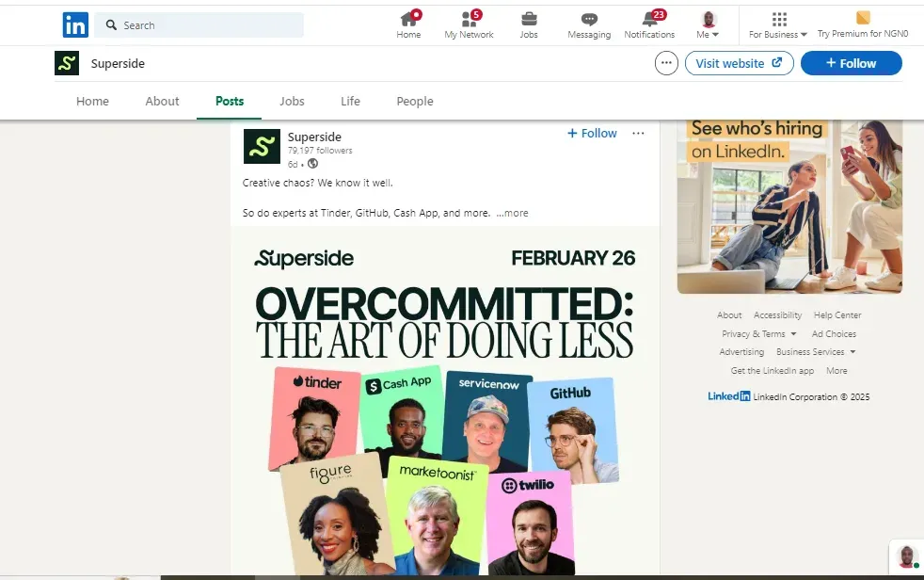Click Superside title in sticky header
Screen dimensions: 924x580
[118, 63]
